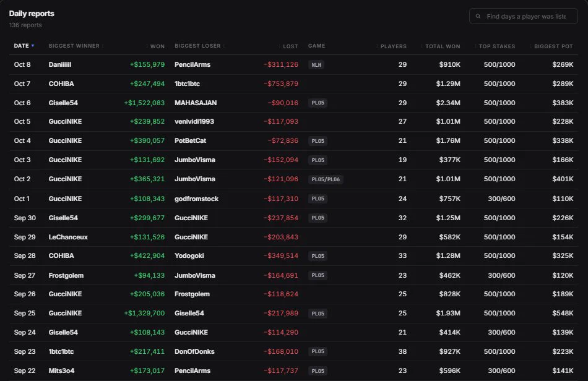
Task: Open loser PotBetCat in the Oct 4 row
Action: pos(190,140)
